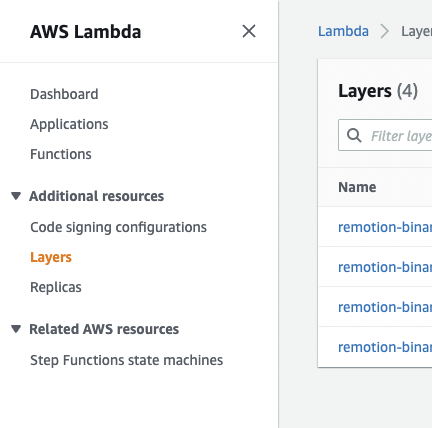Click the search magnifier icon in filter box
432x428 pixels.
point(354,135)
